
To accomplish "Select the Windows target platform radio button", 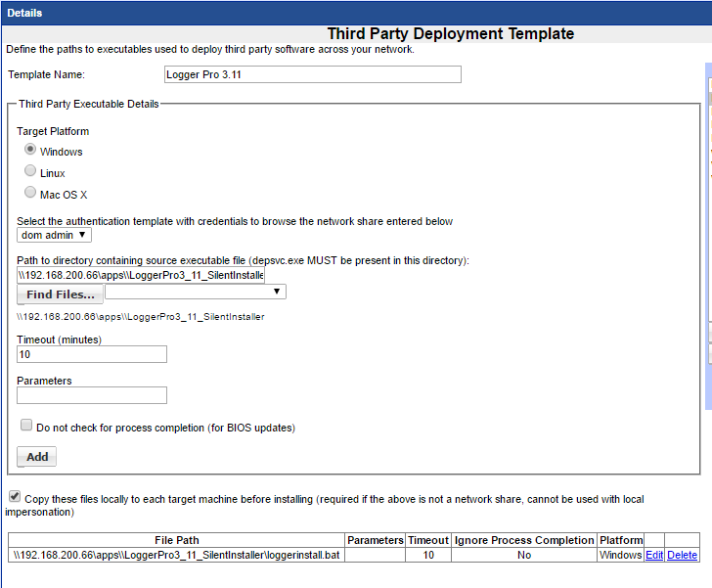I will coord(31,150).
